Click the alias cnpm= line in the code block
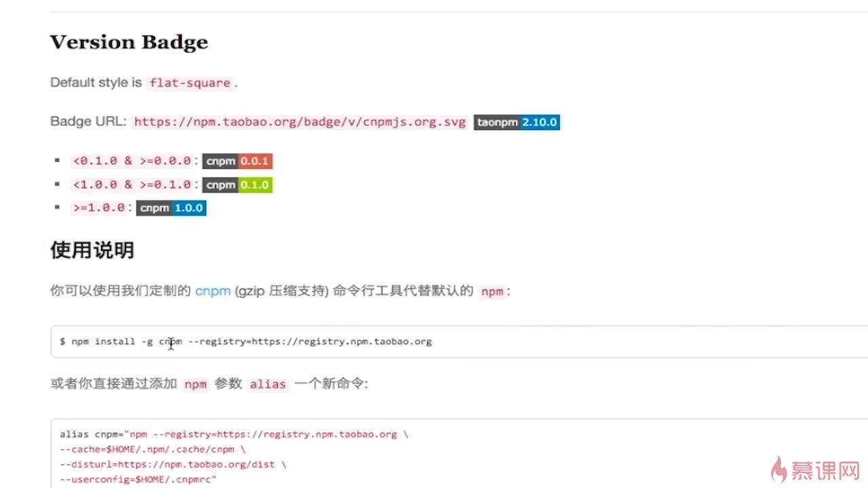 [x=234, y=434]
